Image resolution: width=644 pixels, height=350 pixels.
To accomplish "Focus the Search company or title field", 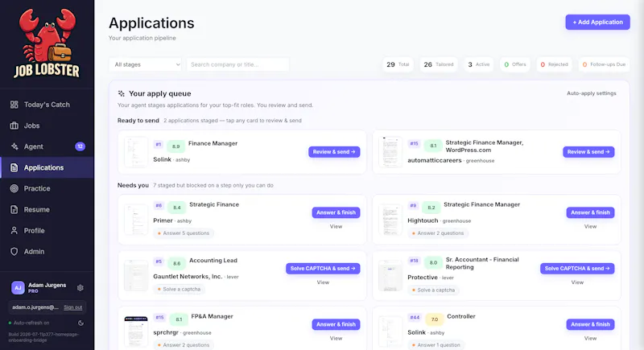I will pyautogui.click(x=237, y=64).
